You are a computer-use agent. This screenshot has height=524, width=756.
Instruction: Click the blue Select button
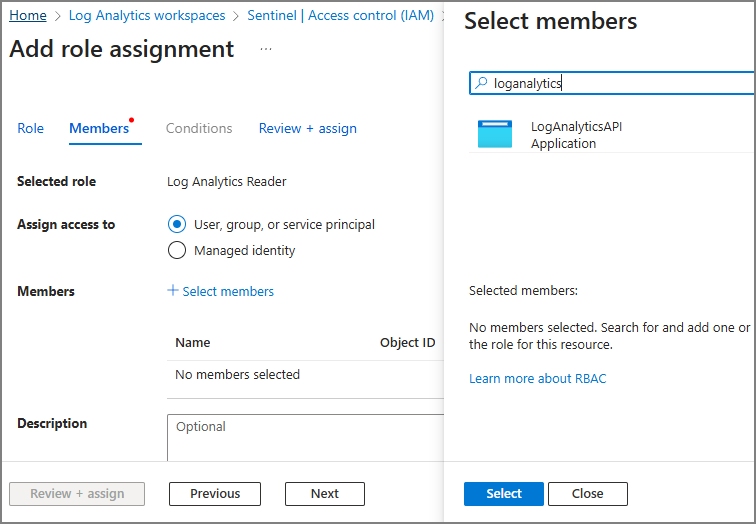pos(504,494)
